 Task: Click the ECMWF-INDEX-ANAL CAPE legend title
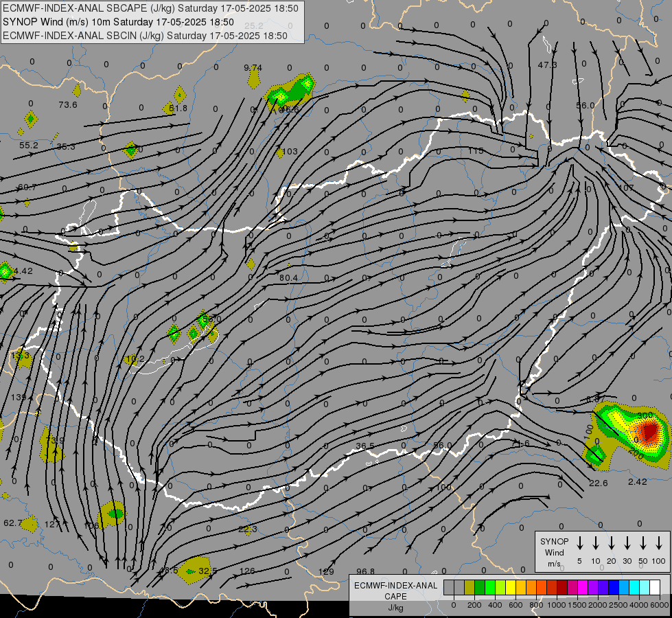pyautogui.click(x=395, y=591)
